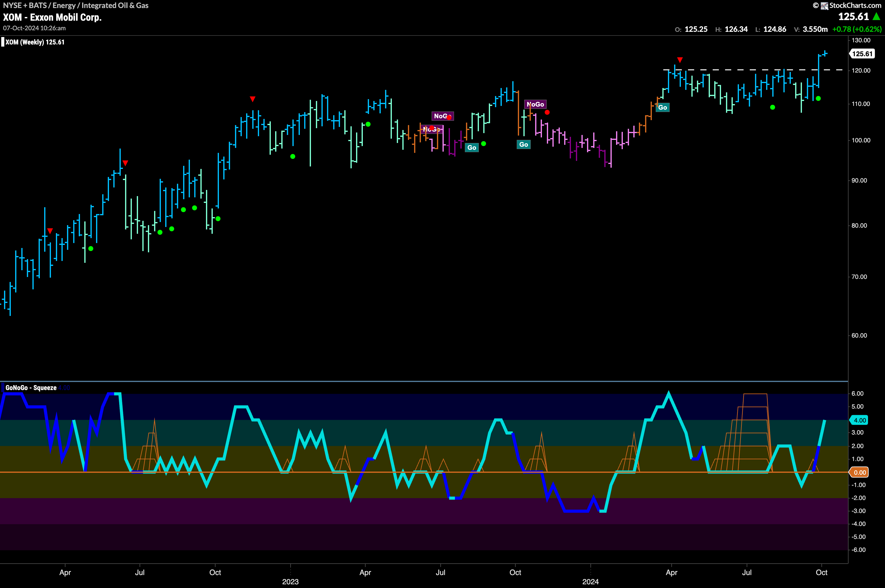Click the 130.00 price axis label
885x588 pixels.
point(861,40)
